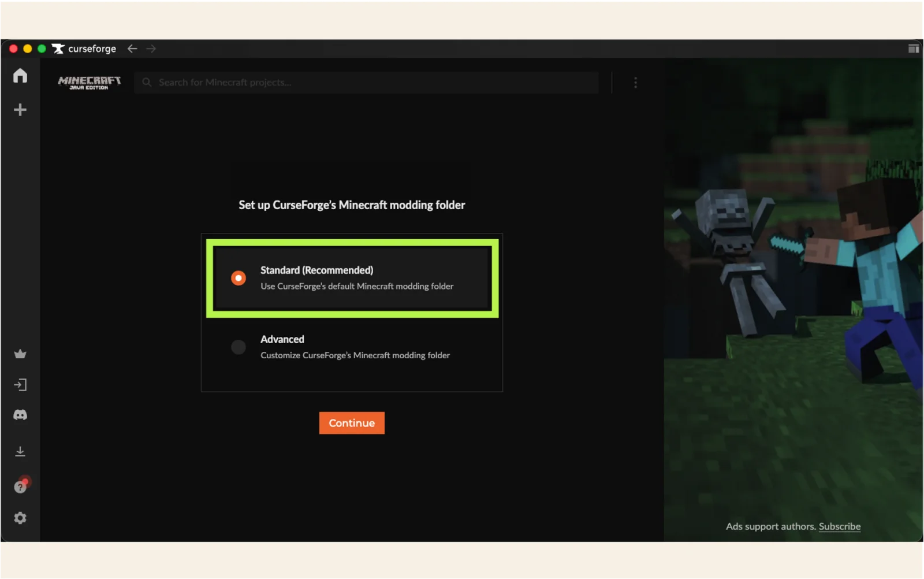Open the downloads icon in sidebar
The width and height of the screenshot is (924, 579).
pyautogui.click(x=20, y=451)
